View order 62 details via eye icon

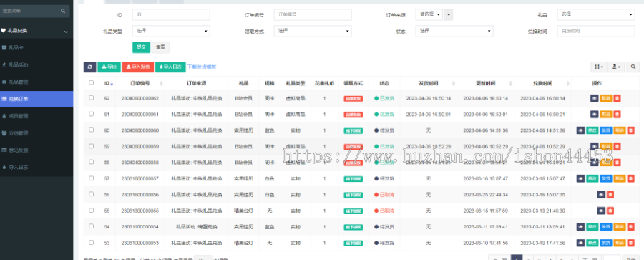[x=595, y=98]
